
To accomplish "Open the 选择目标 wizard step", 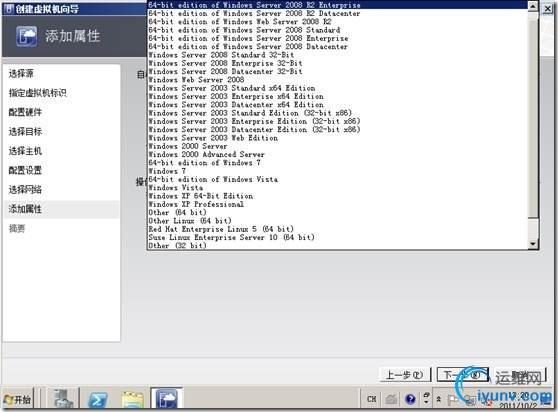I will [25, 132].
